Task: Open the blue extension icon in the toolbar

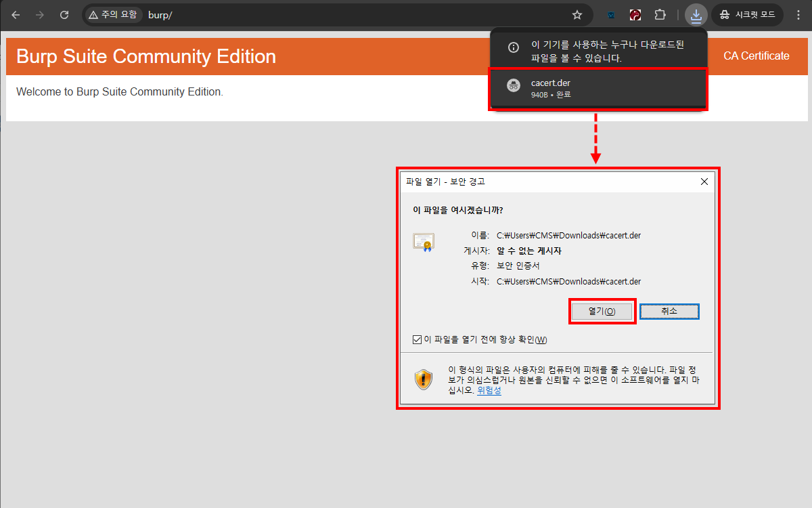Action: pos(611,15)
